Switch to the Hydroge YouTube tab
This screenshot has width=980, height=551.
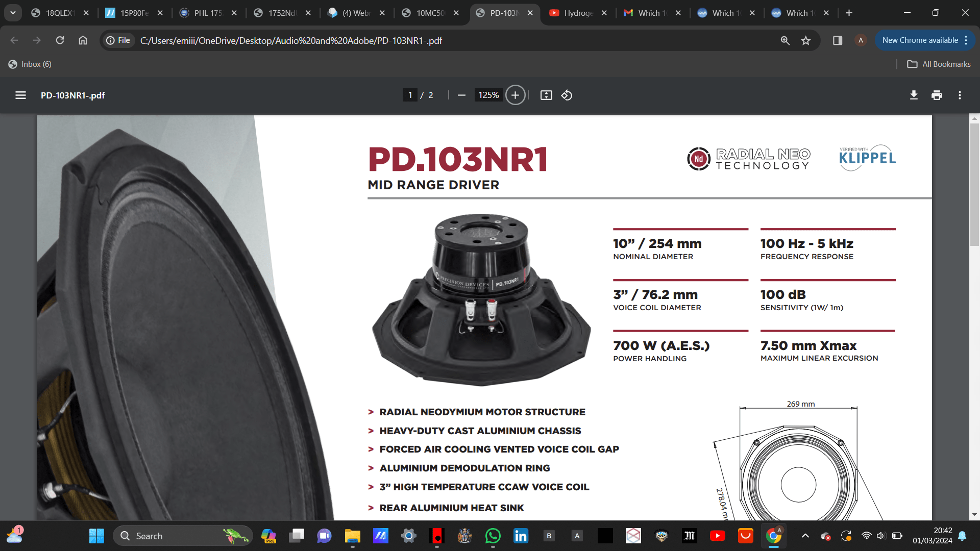(578, 13)
